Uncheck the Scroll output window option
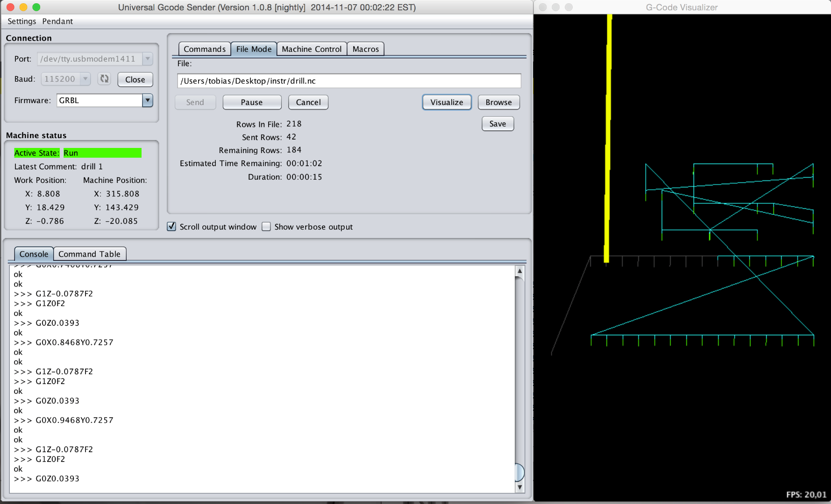This screenshot has width=831, height=504. tap(171, 226)
